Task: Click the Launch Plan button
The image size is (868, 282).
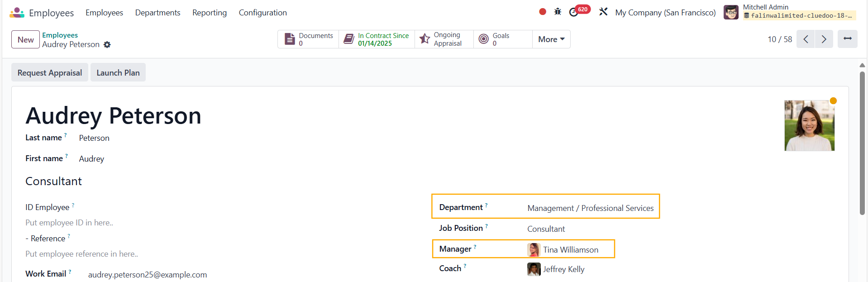Action: click(x=118, y=73)
